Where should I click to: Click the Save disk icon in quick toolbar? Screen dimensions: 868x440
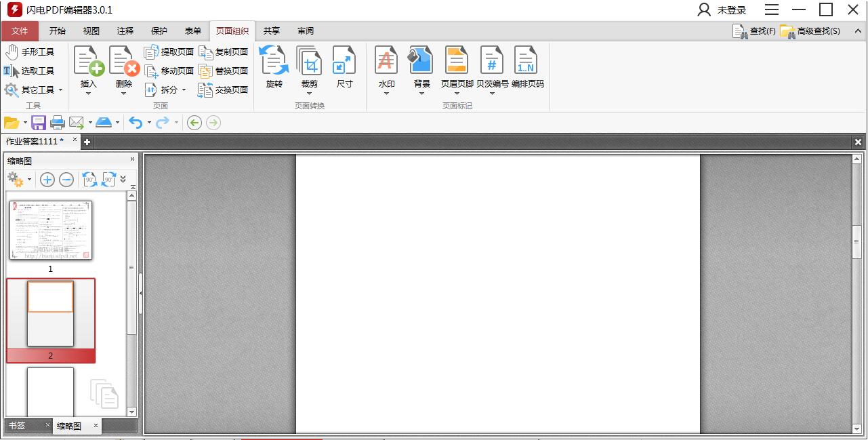click(x=39, y=123)
